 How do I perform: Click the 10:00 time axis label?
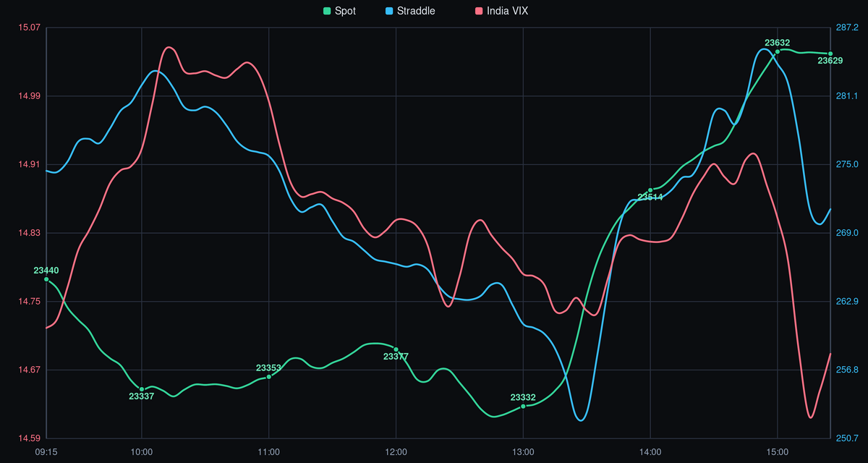tap(142, 451)
